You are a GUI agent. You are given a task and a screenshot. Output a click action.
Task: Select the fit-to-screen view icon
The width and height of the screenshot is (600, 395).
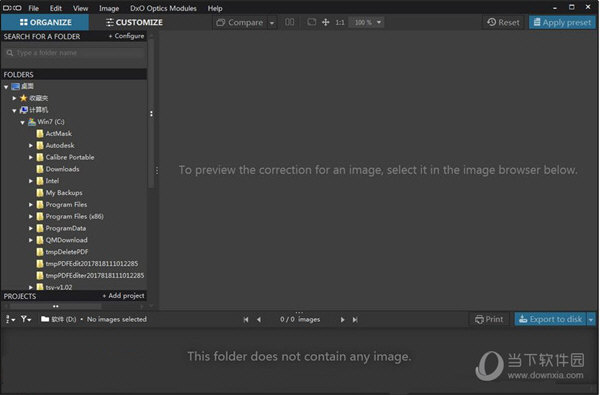(x=312, y=22)
